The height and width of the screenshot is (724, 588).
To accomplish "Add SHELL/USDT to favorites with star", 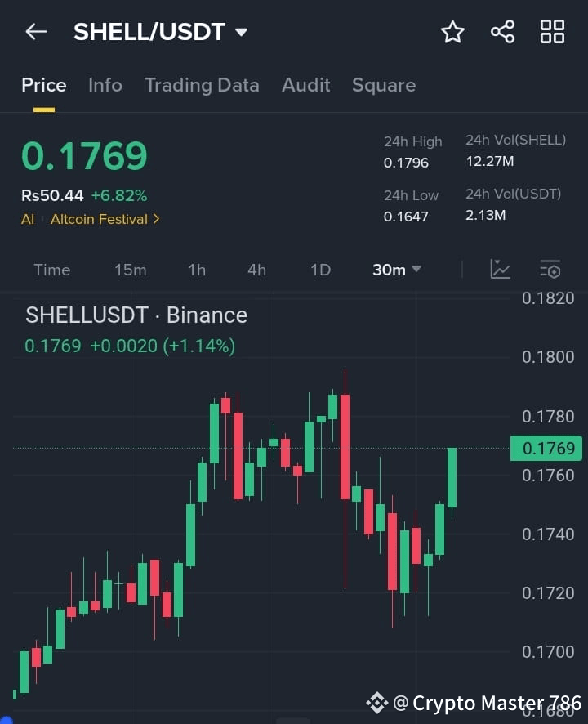I will tap(452, 32).
